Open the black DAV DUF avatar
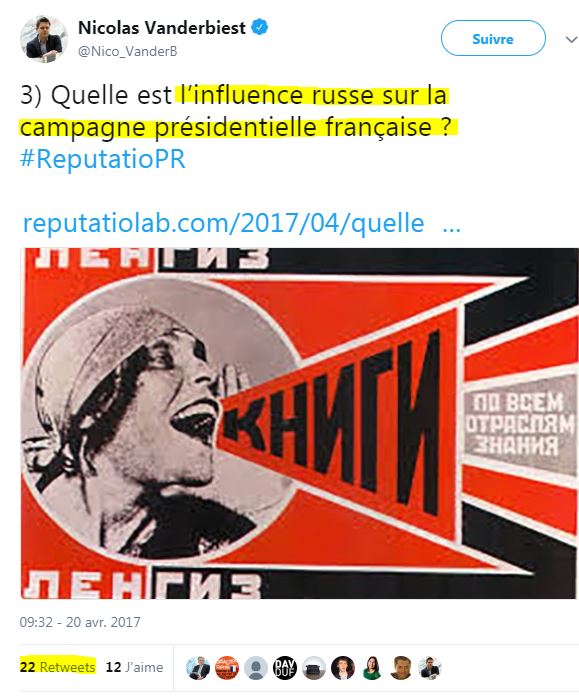The height and width of the screenshot is (696, 579). (x=284, y=667)
